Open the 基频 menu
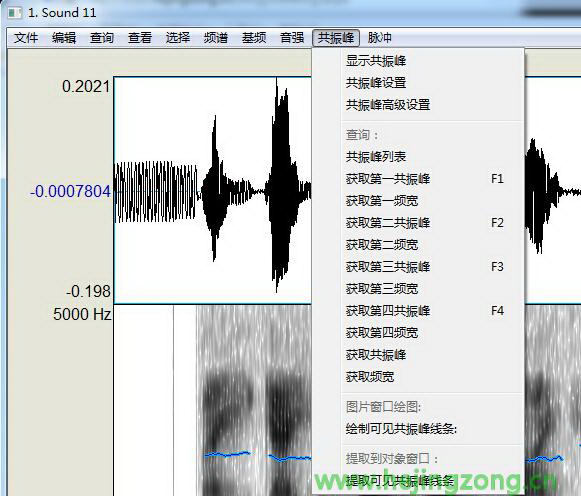Image resolution: width=581 pixels, height=496 pixels. click(x=254, y=38)
